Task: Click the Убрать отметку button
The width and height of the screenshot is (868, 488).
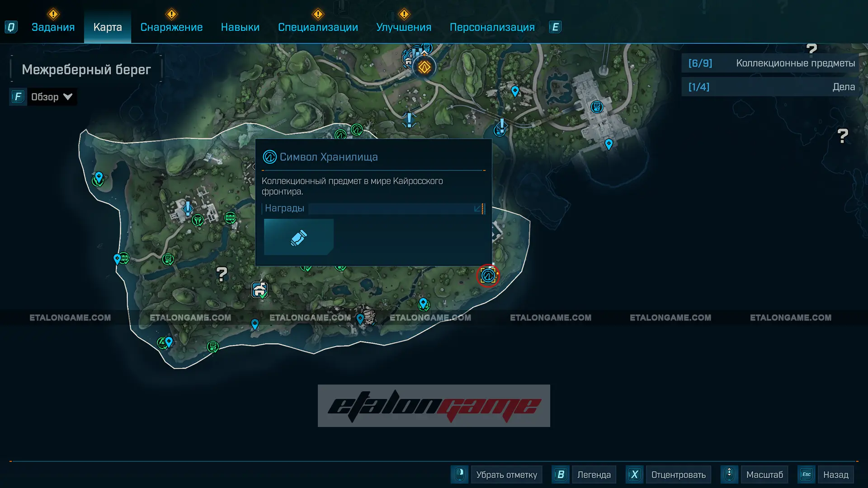Action: (x=506, y=474)
